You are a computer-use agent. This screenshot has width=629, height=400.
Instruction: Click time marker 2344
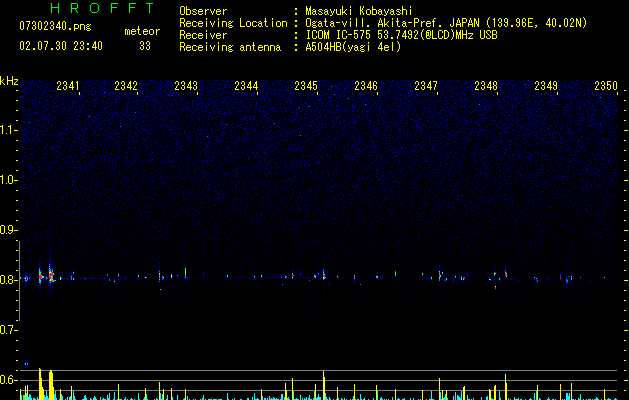tap(246, 86)
